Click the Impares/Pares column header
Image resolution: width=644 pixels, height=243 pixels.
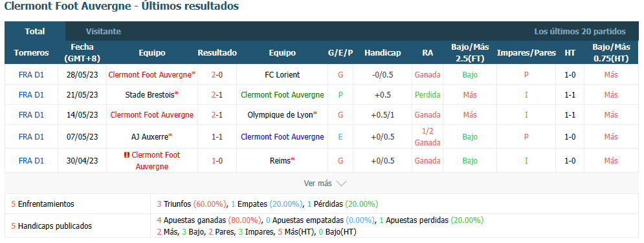click(526, 53)
